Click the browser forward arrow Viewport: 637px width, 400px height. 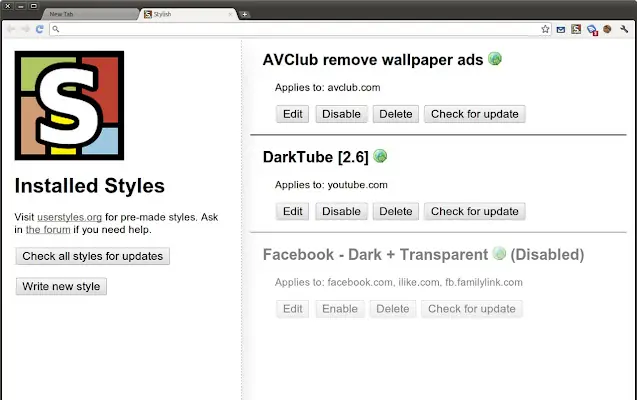26,29
